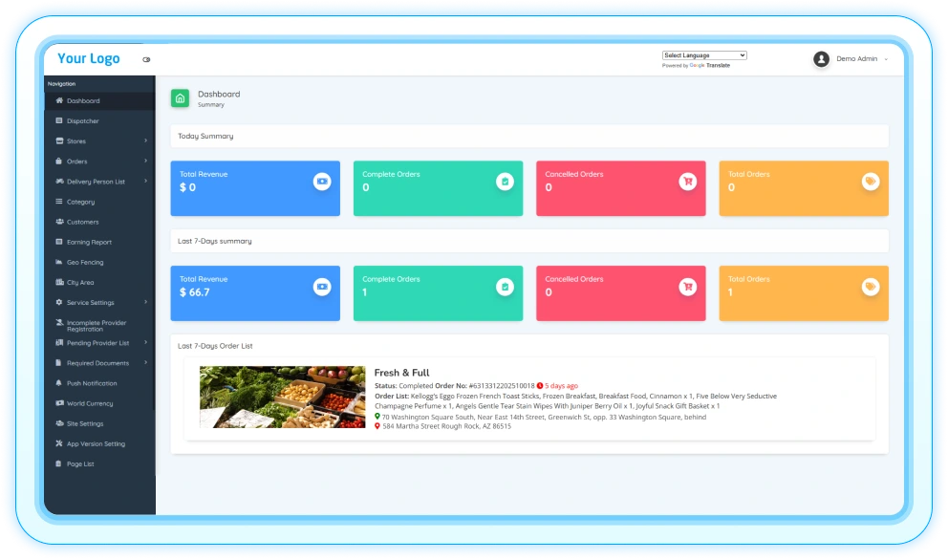Open Dispatcher menu item

(99, 121)
